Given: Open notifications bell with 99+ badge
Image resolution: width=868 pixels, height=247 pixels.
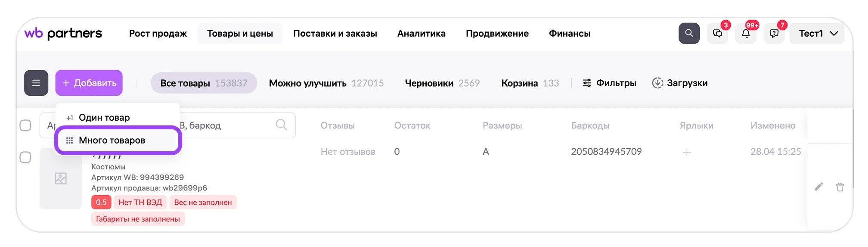Looking at the screenshot, I should [x=746, y=33].
